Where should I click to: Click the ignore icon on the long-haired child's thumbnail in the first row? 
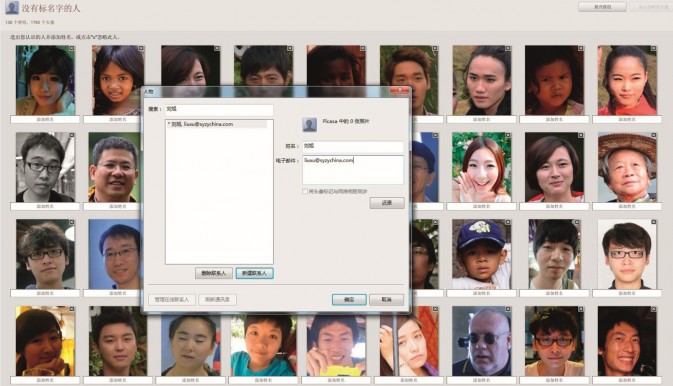pos(141,49)
